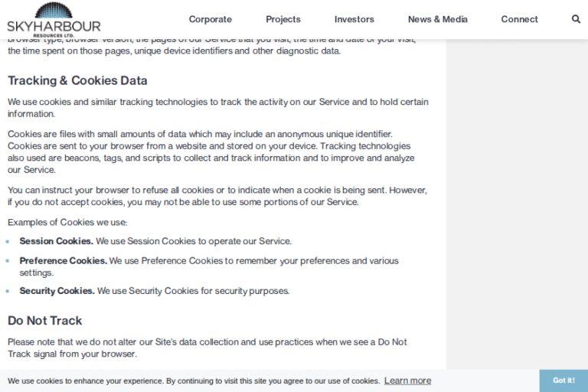Click the cookie banner message text
Image resolution: width=588 pixels, height=392 pixels.
click(194, 381)
